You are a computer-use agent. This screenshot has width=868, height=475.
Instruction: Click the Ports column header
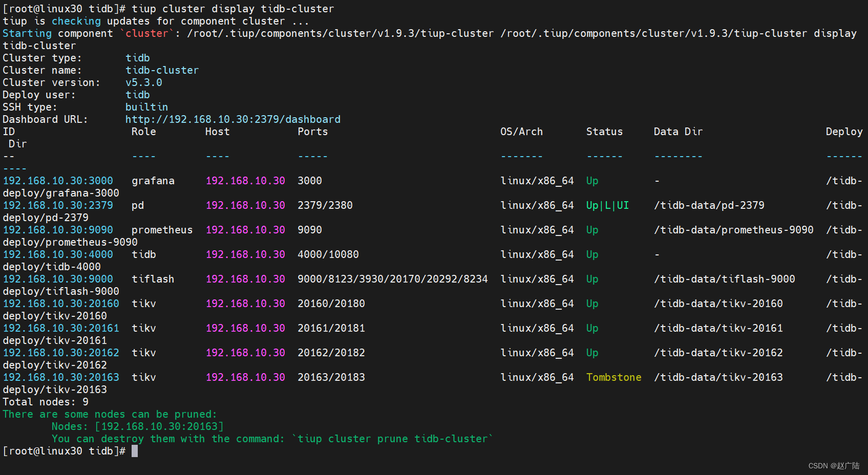[313, 132]
